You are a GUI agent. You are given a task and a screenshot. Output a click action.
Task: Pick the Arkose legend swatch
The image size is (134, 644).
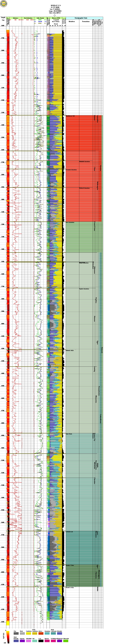tap(41, 633)
